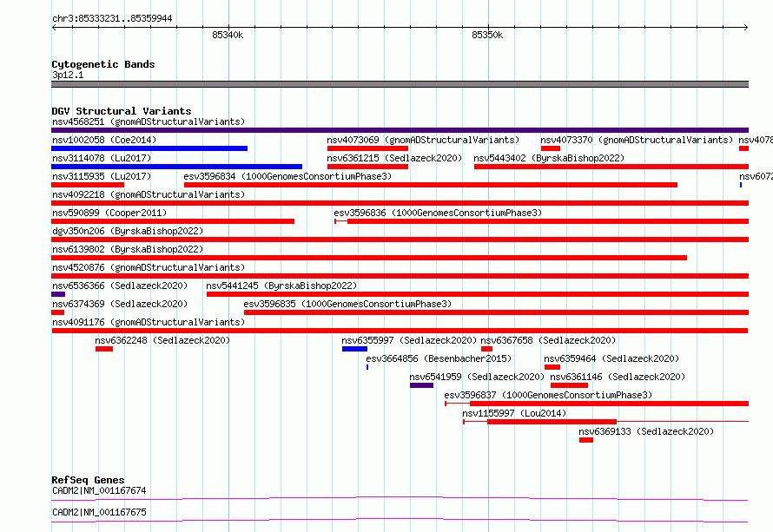Viewport: 773px width, 532px height.
Task: Select the red nsv6361146 variant bar
Action: (x=569, y=385)
